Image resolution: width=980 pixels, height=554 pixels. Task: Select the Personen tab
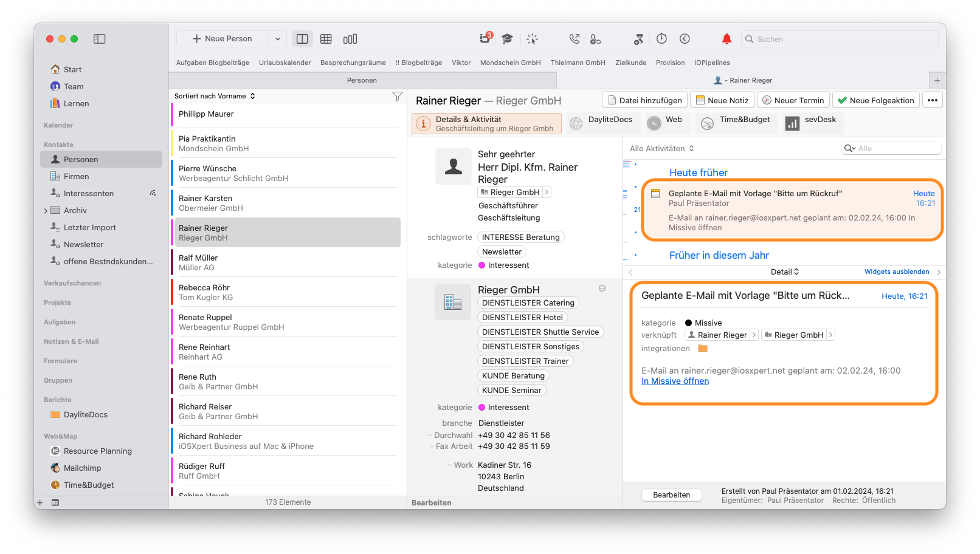tap(362, 80)
